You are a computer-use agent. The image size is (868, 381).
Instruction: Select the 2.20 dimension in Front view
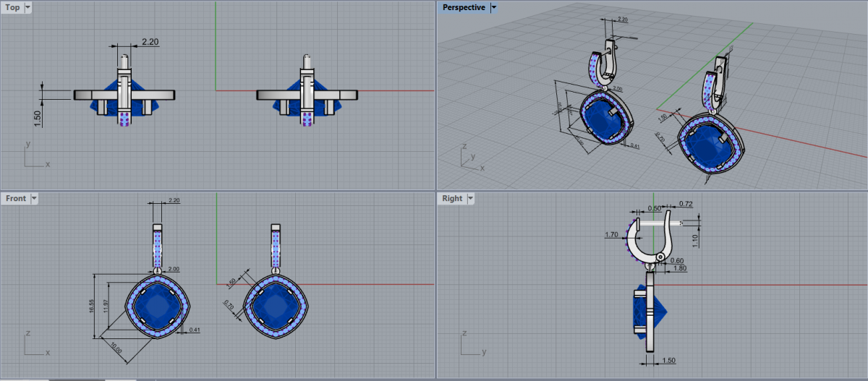(x=174, y=200)
